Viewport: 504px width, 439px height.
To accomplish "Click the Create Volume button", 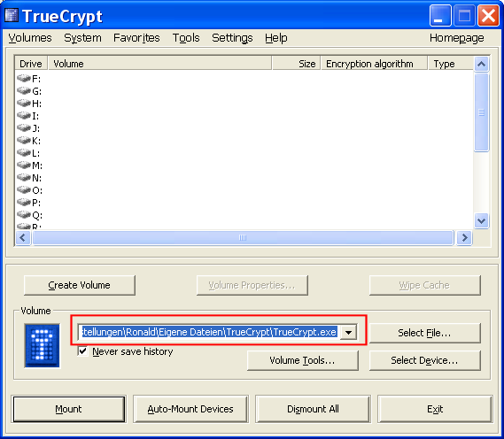I will click(80, 285).
